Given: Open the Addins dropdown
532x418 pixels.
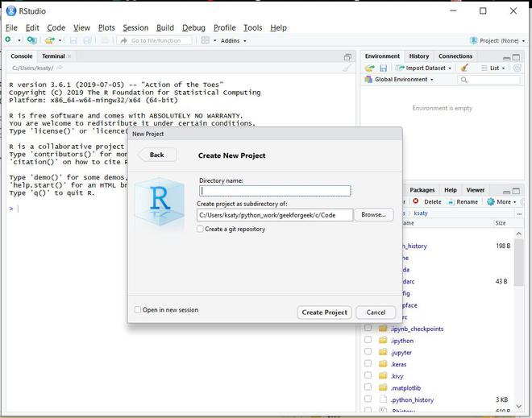Looking at the screenshot, I should pos(234,41).
